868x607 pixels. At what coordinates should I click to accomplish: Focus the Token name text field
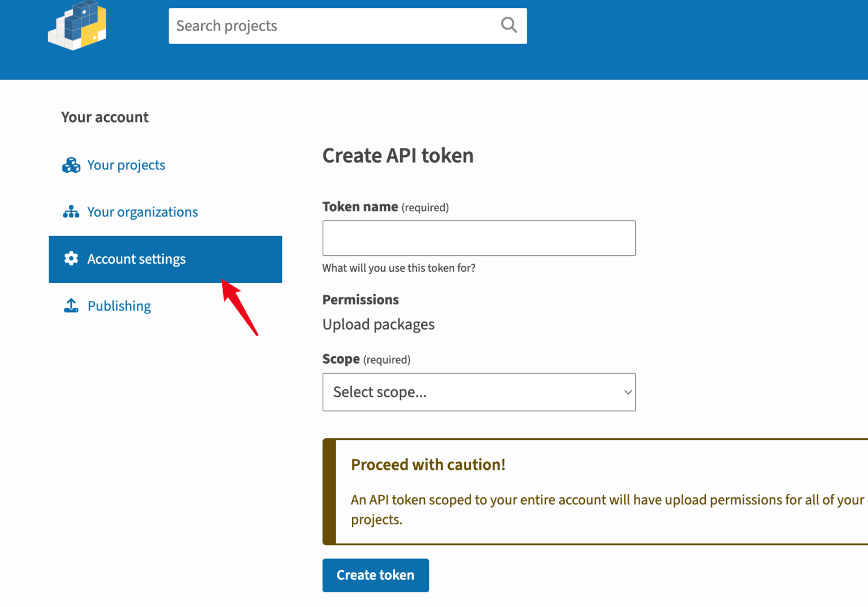tap(479, 238)
